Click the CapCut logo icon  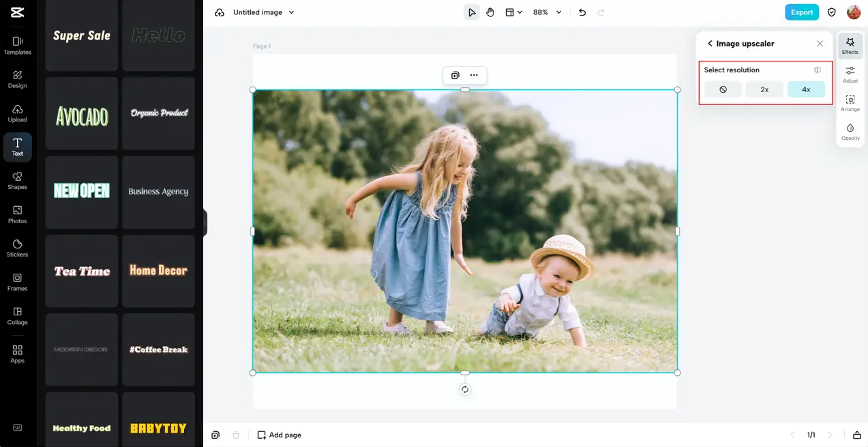tap(17, 12)
